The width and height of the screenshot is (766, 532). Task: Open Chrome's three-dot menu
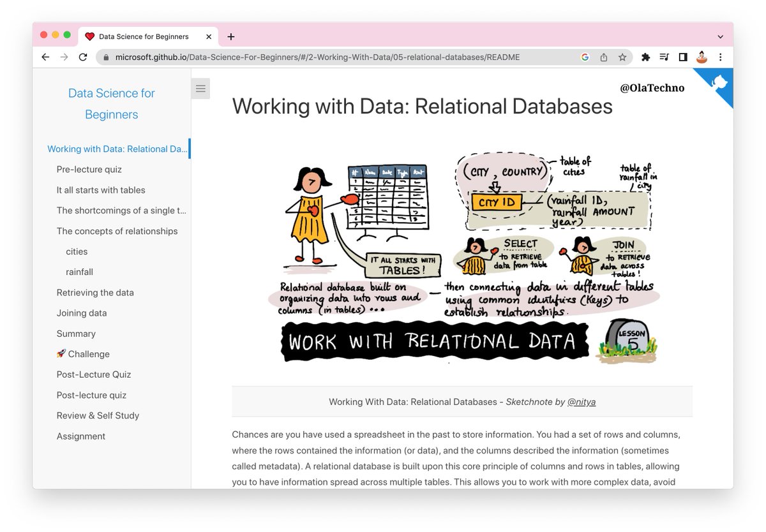(721, 57)
